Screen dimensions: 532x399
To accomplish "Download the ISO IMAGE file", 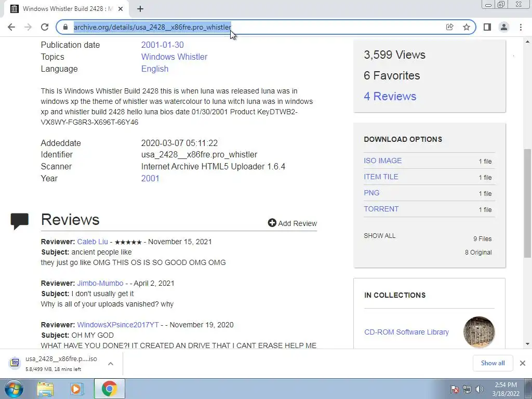I will pos(383,161).
